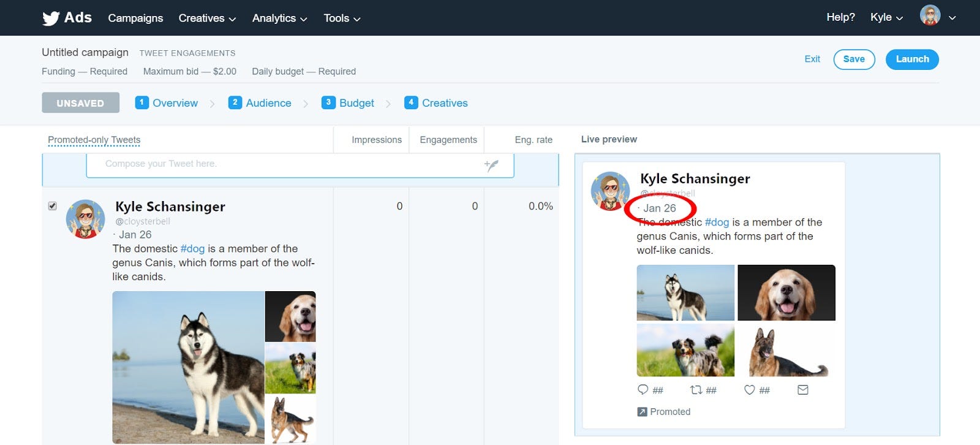Open German shepherd image in live preview
Image resolution: width=980 pixels, height=445 pixels.
(x=786, y=350)
